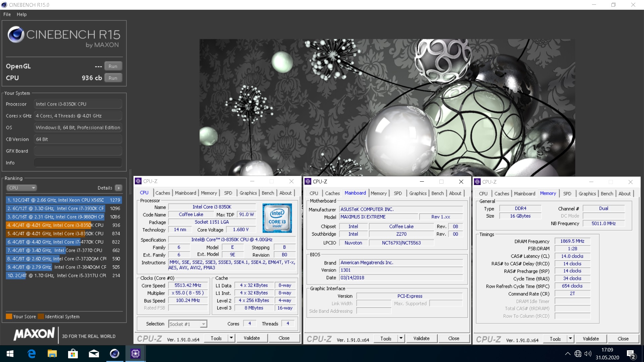Open Mainboard tab in first CPU-Z window
Screen dimensions: 644x362
(185, 193)
